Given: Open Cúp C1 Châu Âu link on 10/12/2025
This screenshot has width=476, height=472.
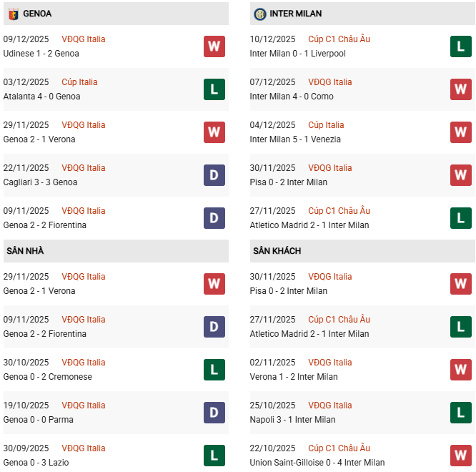Looking at the screenshot, I should coord(339,39).
